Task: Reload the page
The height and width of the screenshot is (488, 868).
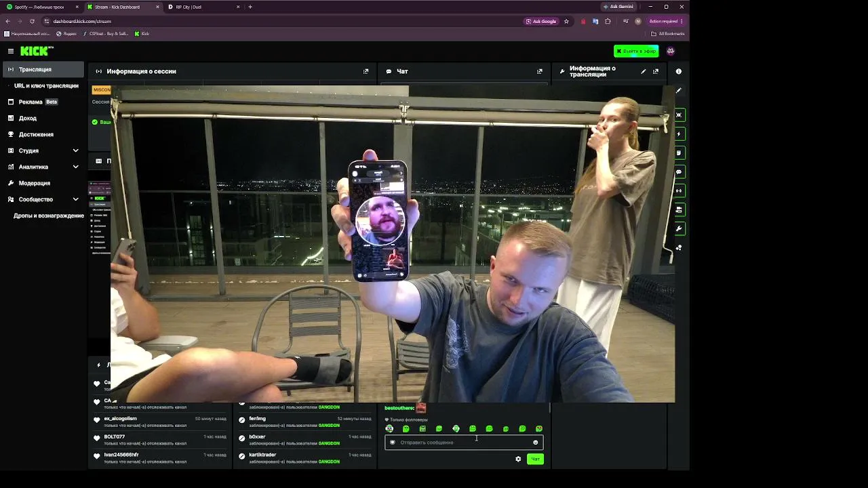Action: pyautogui.click(x=32, y=21)
